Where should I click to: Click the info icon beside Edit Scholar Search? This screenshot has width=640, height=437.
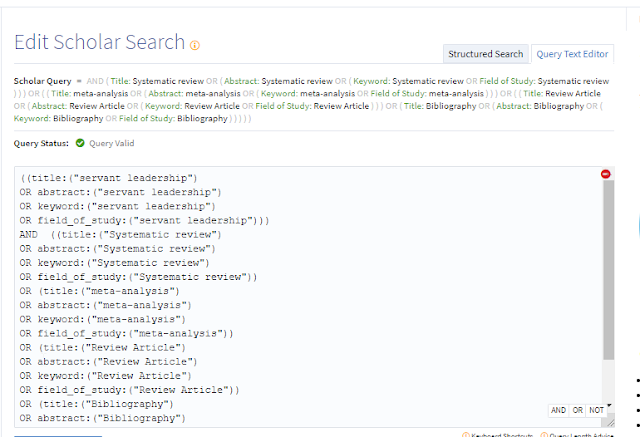[195, 45]
